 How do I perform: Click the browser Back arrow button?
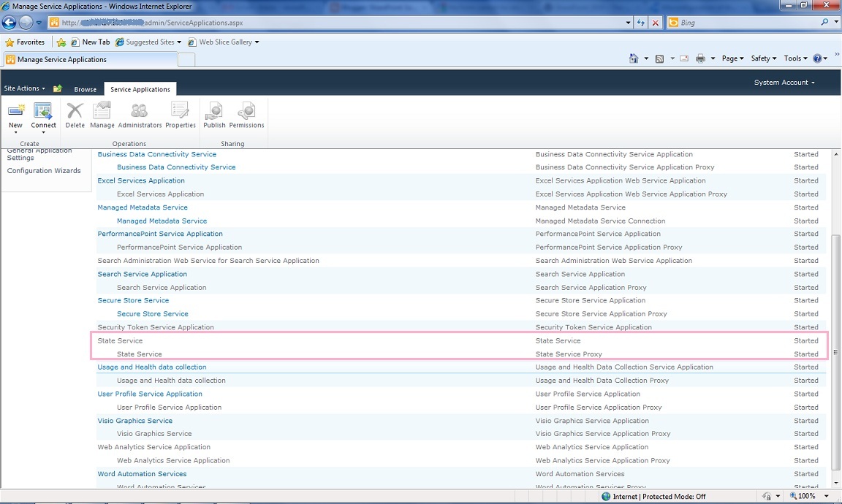pyautogui.click(x=9, y=23)
